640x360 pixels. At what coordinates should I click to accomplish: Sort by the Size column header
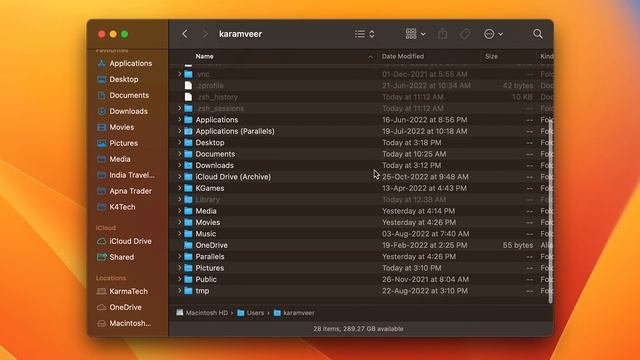click(491, 56)
